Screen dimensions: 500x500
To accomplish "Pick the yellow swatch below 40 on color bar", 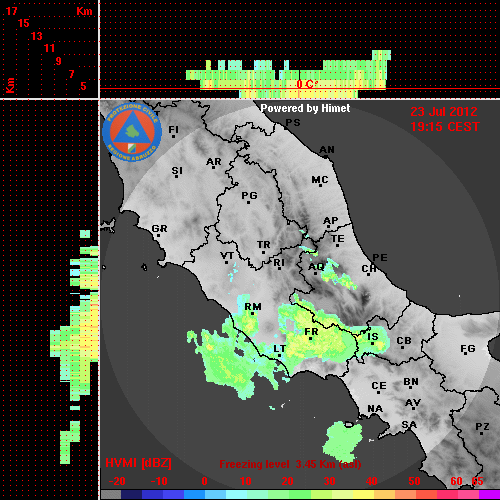I will 364,495.
